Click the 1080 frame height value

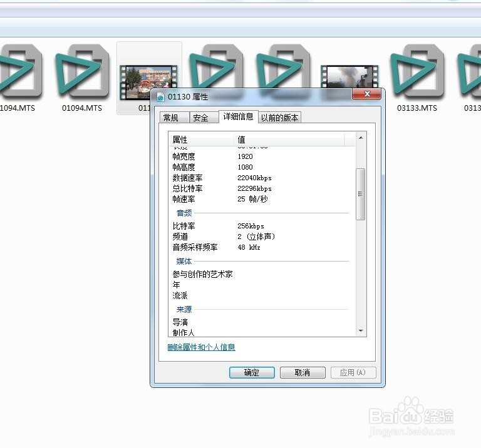click(245, 167)
